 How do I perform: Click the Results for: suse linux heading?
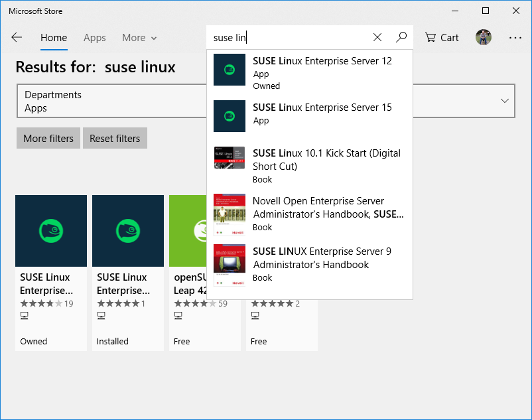(x=96, y=67)
